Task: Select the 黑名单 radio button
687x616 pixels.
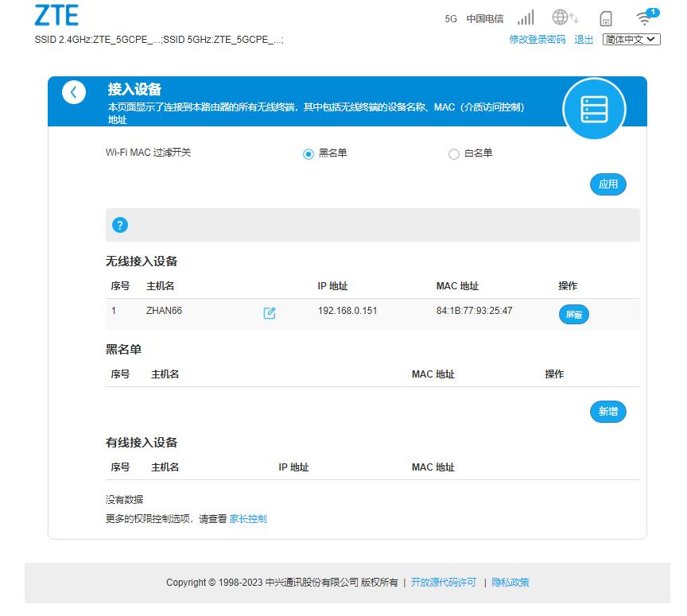Action: (309, 155)
